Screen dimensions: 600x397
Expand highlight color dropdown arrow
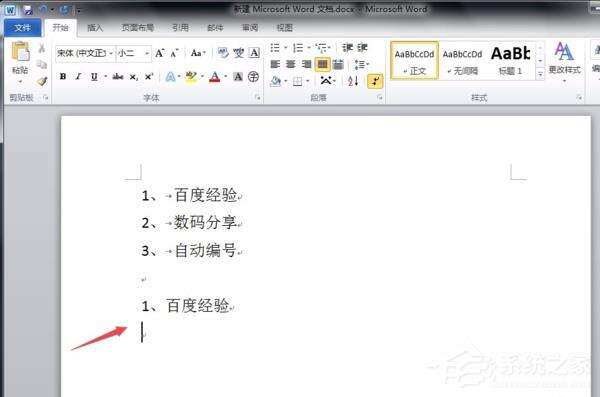(x=202, y=77)
